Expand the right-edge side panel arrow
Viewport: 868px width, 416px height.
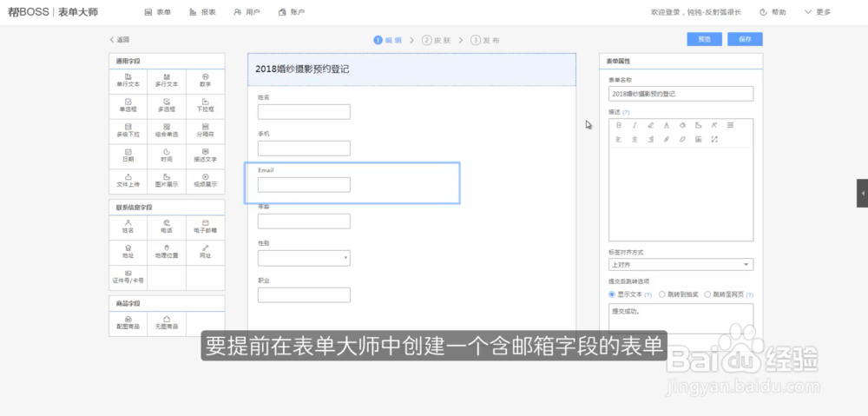tap(863, 194)
